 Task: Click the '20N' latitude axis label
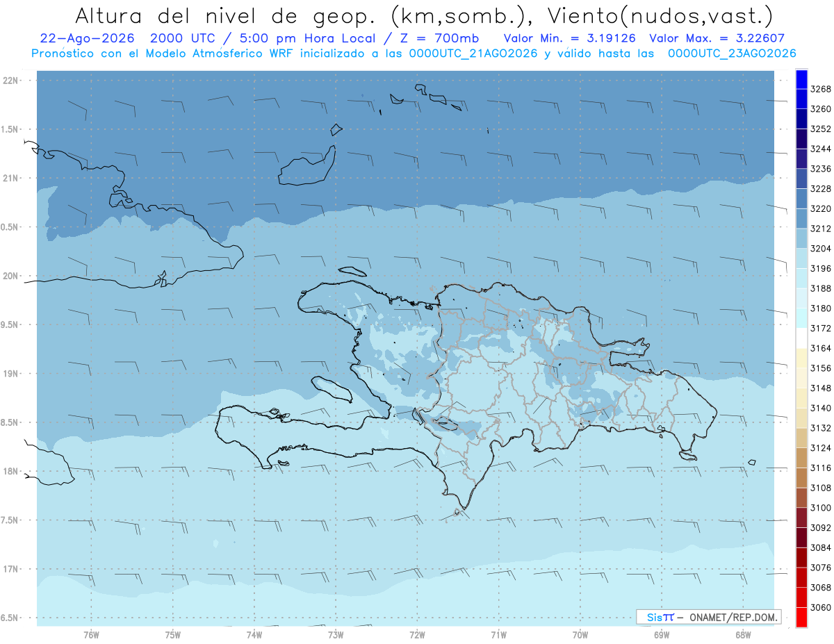click(x=11, y=276)
